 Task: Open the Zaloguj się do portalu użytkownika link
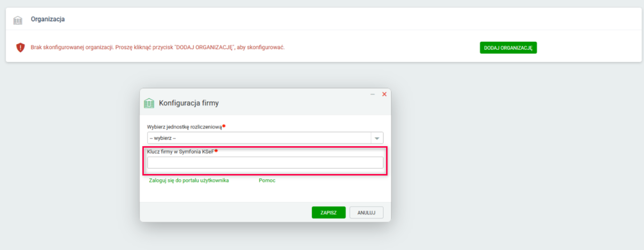click(189, 181)
